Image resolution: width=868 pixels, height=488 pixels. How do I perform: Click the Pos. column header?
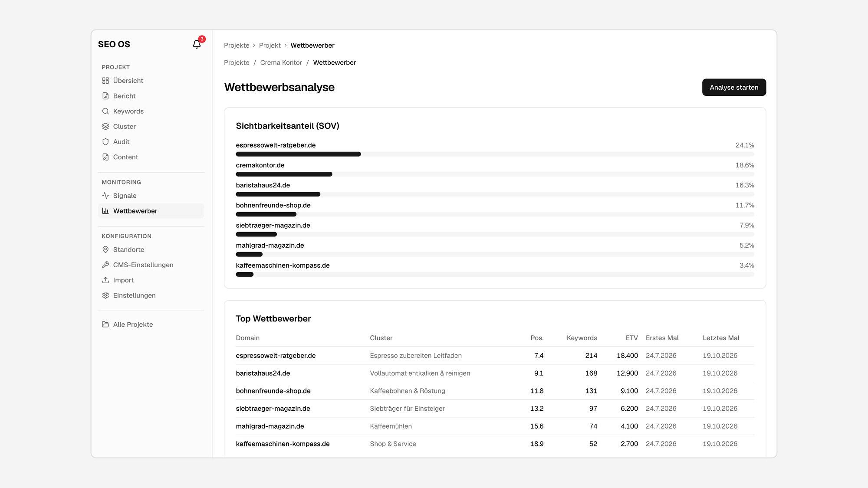pos(537,338)
